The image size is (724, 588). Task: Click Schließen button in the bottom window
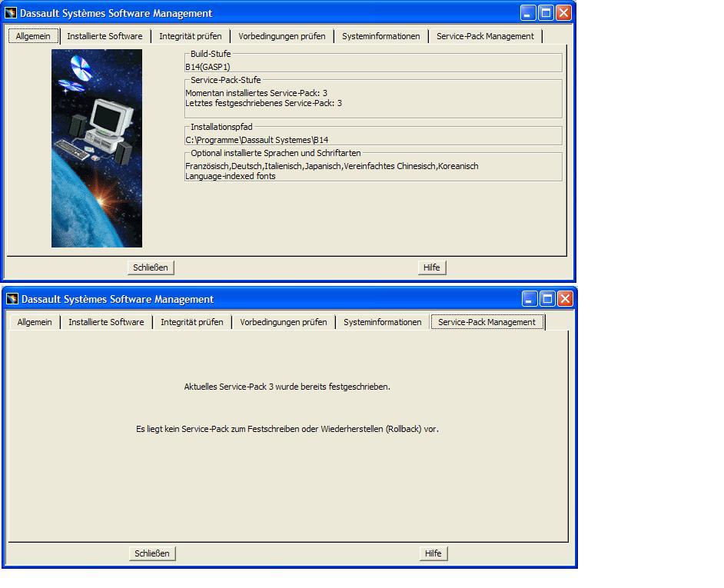click(152, 553)
